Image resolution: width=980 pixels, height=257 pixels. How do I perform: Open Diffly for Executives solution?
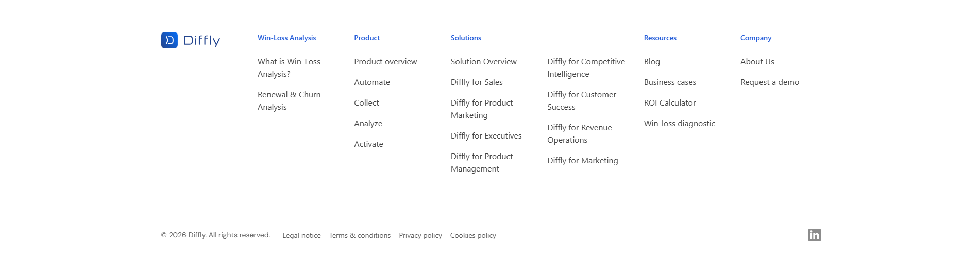tap(486, 135)
